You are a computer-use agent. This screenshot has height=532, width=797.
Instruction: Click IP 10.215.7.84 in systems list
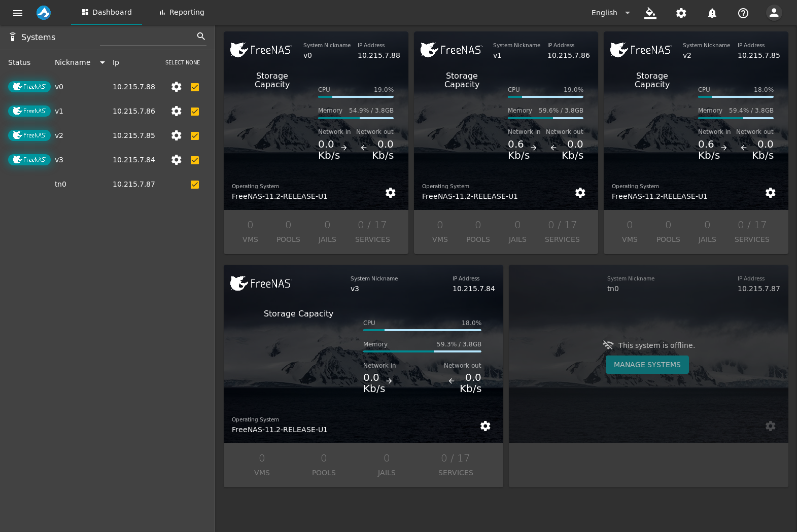[134, 160]
